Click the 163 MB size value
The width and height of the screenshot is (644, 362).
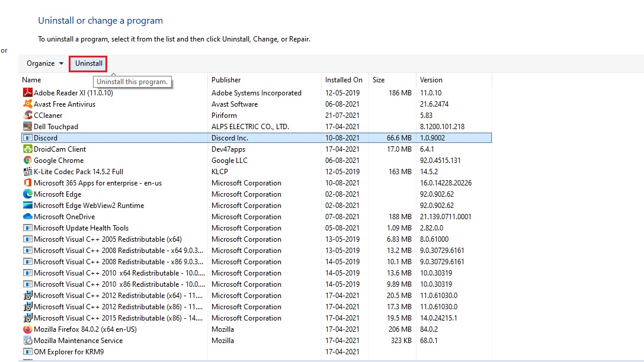pos(400,171)
